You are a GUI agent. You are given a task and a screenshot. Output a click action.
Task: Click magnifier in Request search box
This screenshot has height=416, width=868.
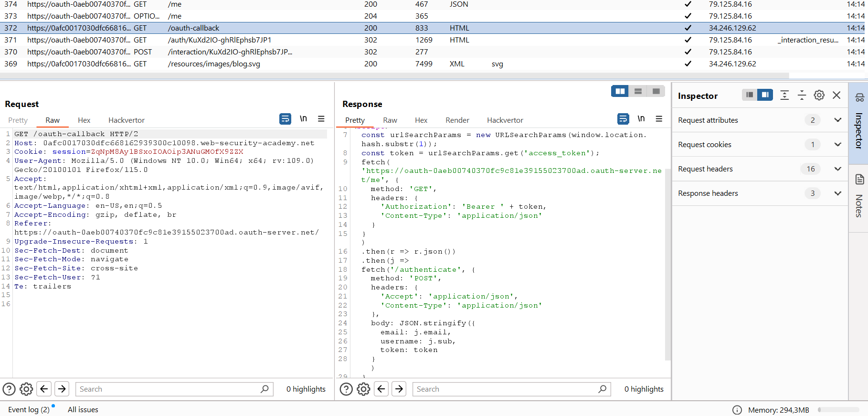(265, 389)
